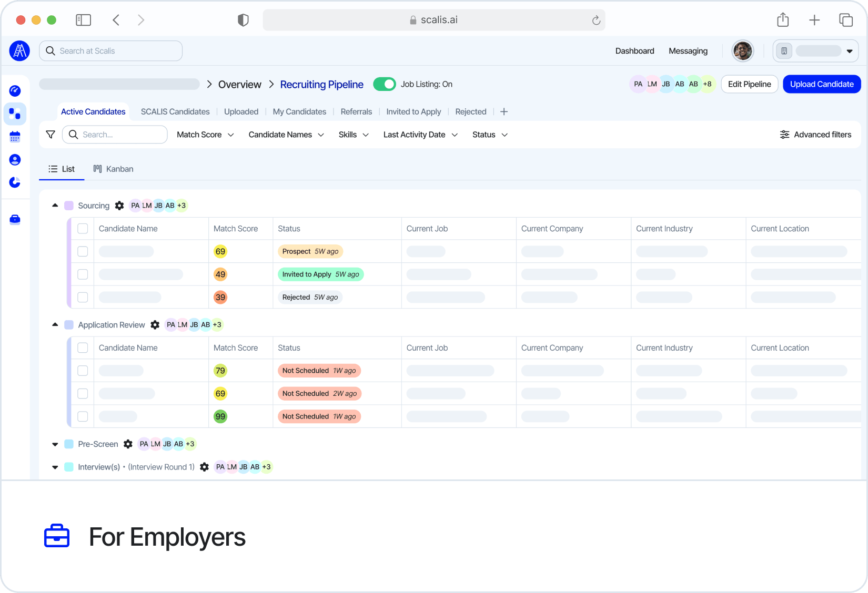Click the plus icon to add a tab
Image resolution: width=868 pixels, height=593 pixels.
click(504, 111)
